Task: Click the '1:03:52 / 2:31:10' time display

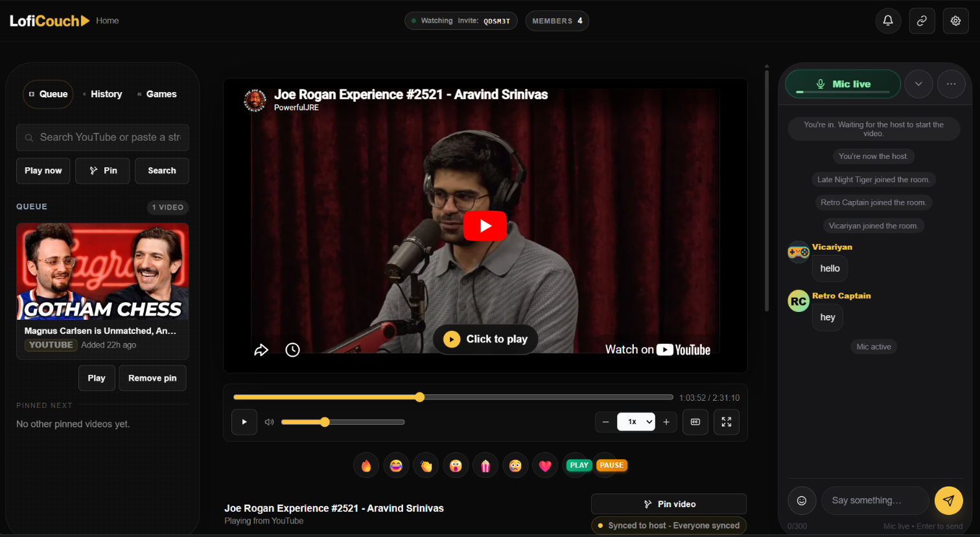Action: click(x=709, y=398)
